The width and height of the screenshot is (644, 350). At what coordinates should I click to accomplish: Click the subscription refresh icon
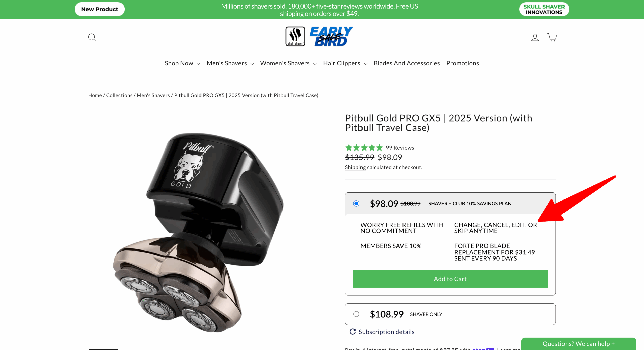tap(352, 332)
